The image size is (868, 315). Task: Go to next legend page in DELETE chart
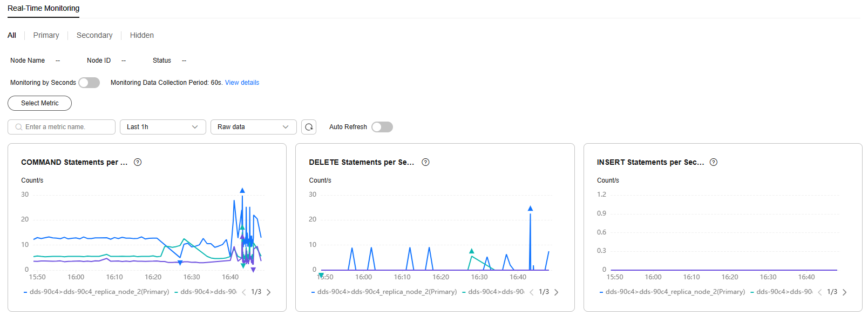(557, 292)
